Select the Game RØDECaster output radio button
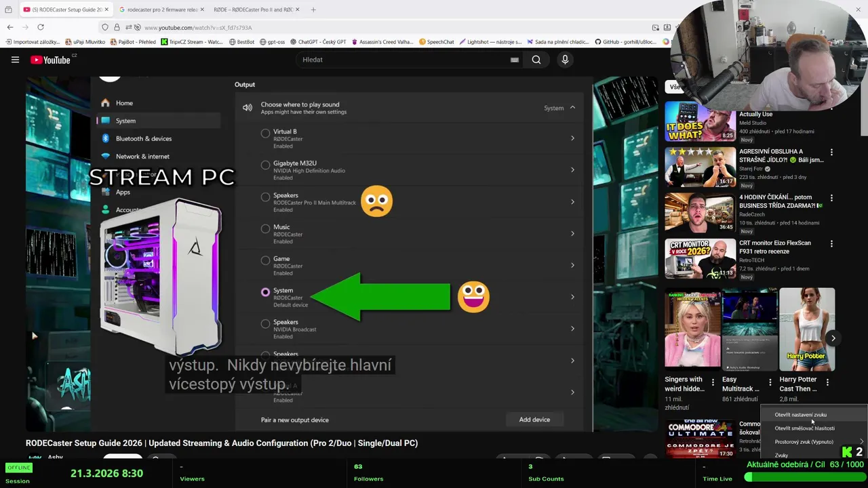Screen dimensions: 868x488 265,260
